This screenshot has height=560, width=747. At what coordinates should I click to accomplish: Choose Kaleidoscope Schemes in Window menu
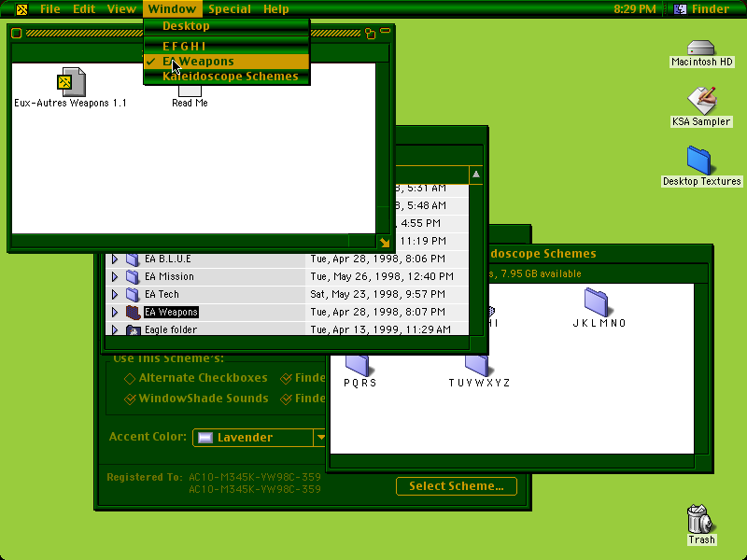[227, 77]
